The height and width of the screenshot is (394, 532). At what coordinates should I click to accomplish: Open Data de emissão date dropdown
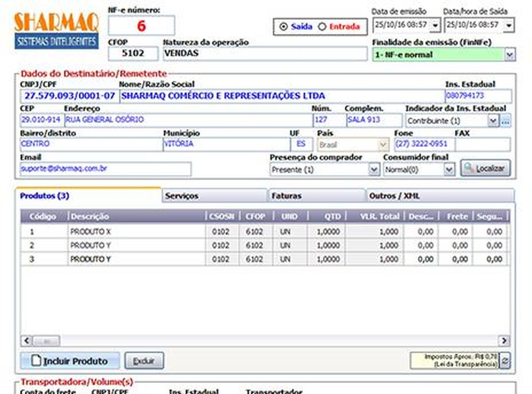(435, 26)
